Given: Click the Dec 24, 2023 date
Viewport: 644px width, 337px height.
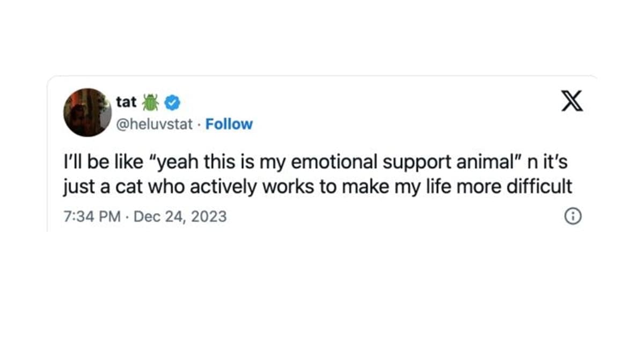Looking at the screenshot, I should (179, 217).
